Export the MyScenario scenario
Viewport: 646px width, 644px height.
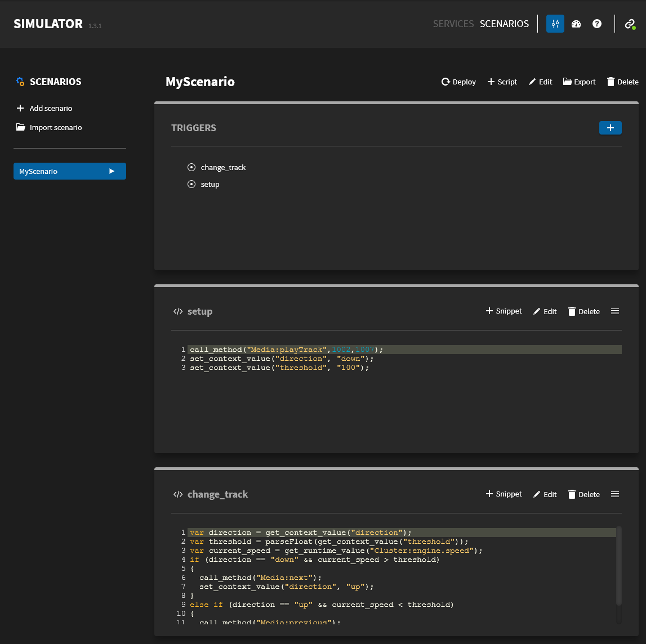click(x=579, y=82)
